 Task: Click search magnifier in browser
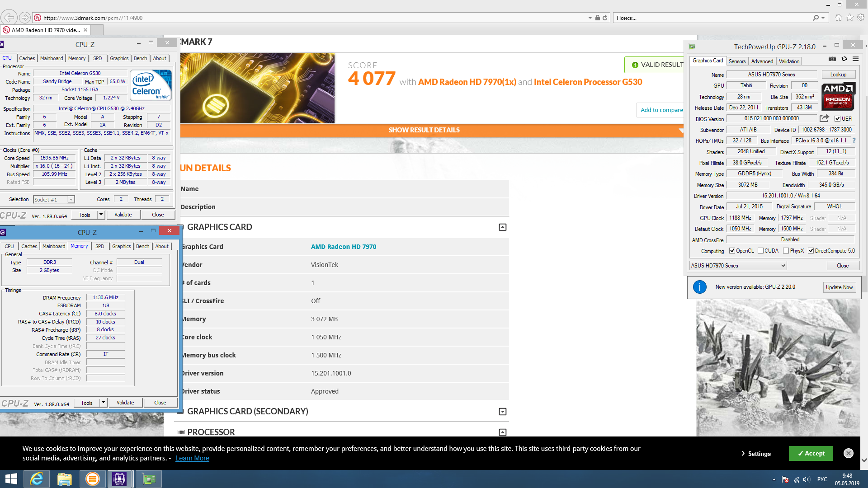(x=816, y=18)
